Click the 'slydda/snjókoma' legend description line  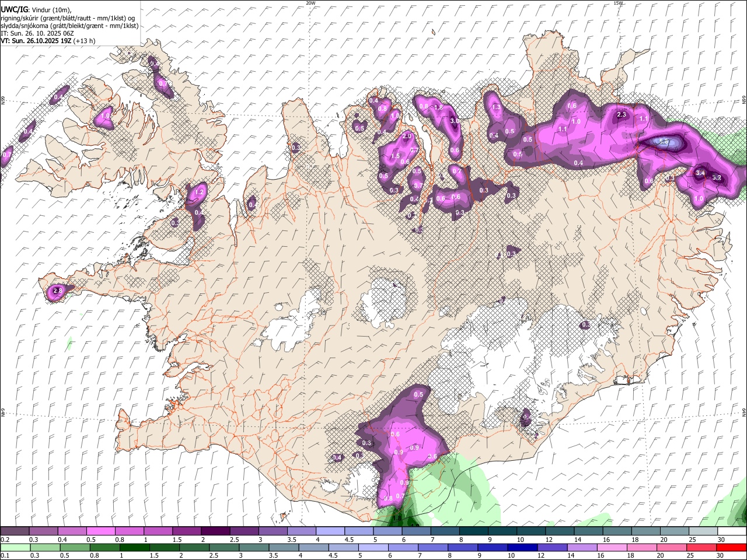click(69, 26)
